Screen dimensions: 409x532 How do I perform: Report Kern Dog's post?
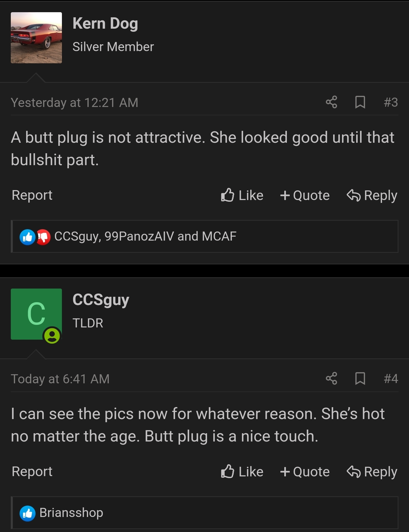click(32, 195)
